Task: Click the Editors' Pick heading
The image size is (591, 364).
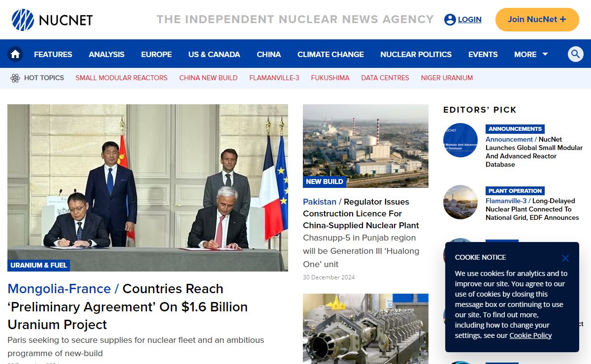Action: 480,110
